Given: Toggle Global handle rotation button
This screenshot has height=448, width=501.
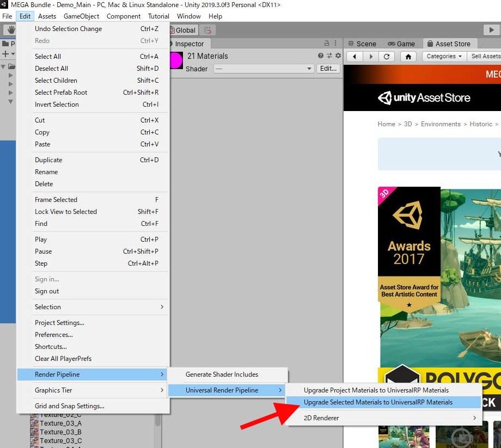Looking at the screenshot, I should pyautogui.click(x=183, y=30).
